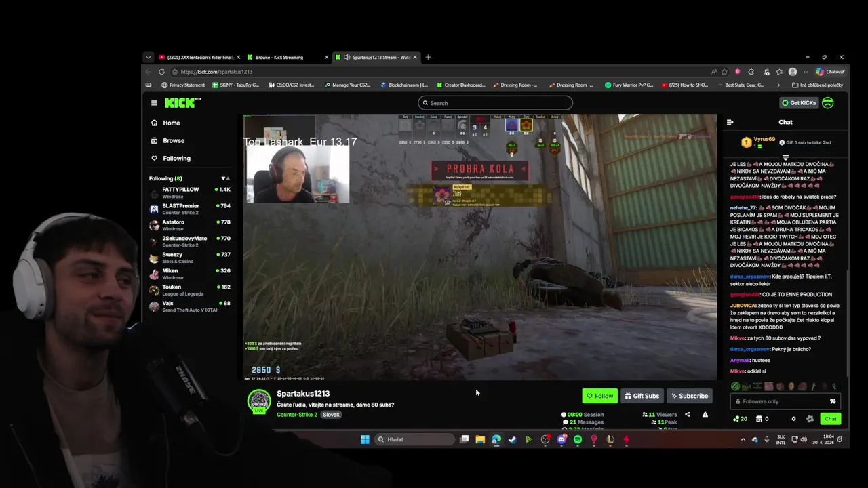The width and height of the screenshot is (868, 488).
Task: Subscribe to Spartakus1213
Action: (x=689, y=396)
